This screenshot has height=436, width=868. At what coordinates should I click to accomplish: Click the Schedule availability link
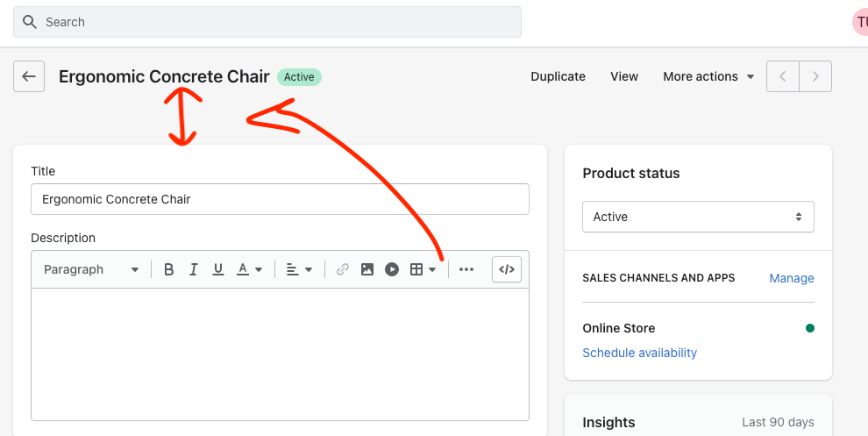639,353
